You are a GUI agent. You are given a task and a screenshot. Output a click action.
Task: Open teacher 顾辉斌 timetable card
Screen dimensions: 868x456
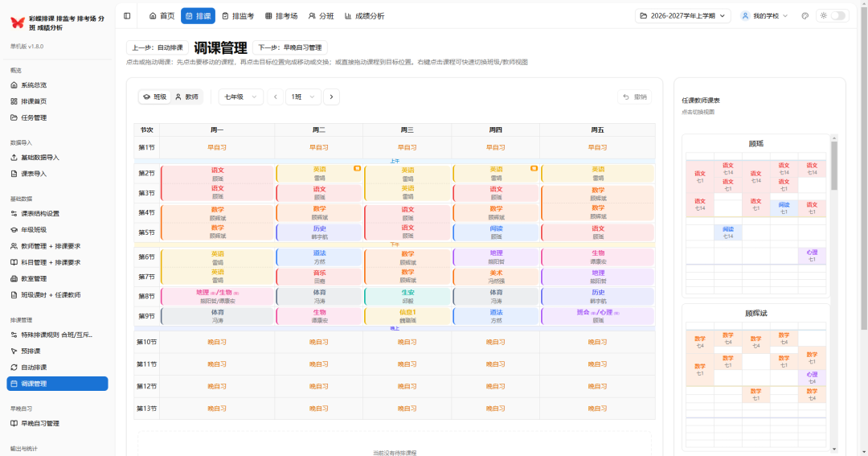755,376
